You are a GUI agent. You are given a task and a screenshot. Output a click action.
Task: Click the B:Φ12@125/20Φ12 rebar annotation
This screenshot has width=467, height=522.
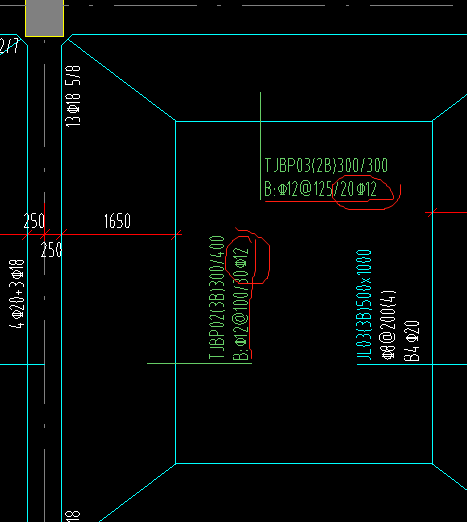(320, 189)
